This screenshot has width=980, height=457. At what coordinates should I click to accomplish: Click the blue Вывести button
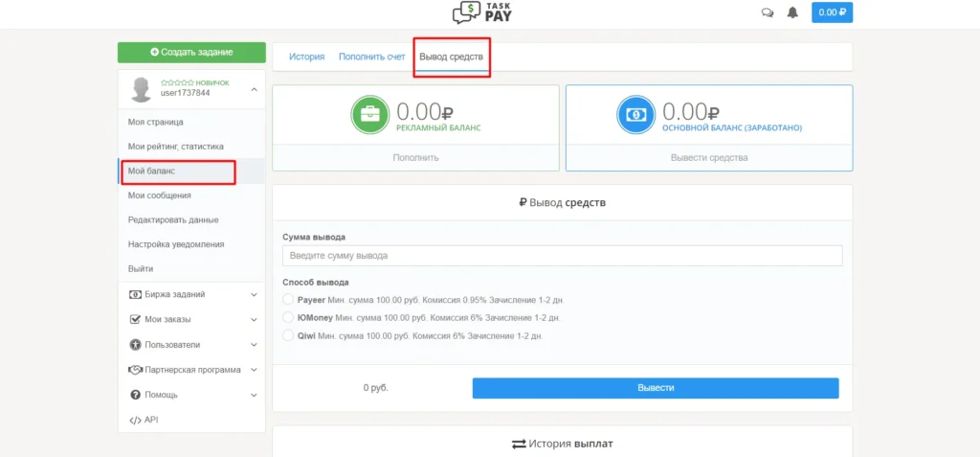pos(656,388)
